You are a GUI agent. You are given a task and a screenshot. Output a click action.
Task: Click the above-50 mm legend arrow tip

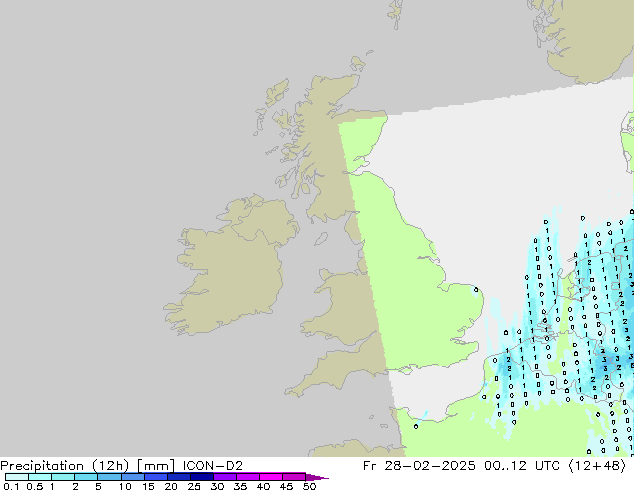tap(317, 477)
